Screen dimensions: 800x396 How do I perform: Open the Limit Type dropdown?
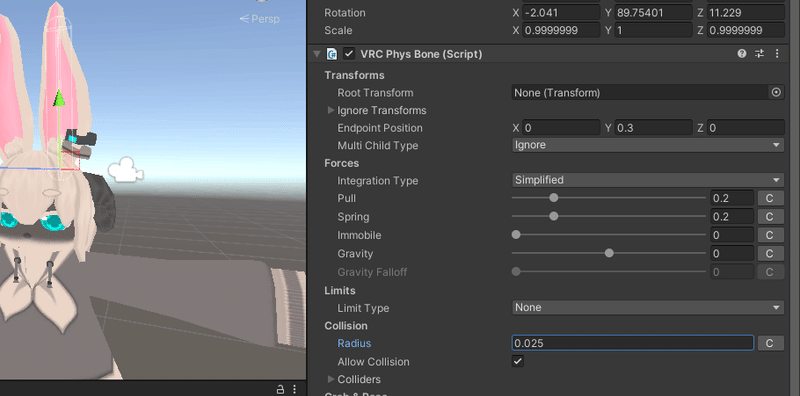[648, 307]
